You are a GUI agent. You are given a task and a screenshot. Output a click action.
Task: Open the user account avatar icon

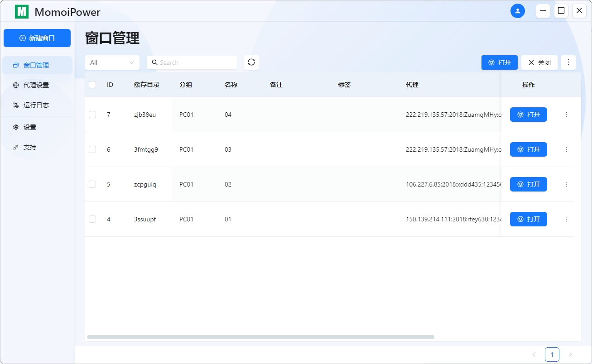pyautogui.click(x=517, y=11)
